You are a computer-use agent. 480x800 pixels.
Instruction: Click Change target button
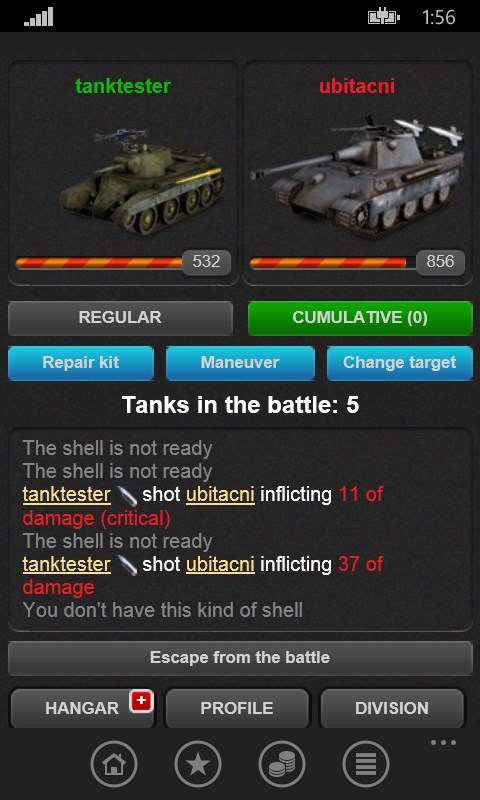(399, 363)
